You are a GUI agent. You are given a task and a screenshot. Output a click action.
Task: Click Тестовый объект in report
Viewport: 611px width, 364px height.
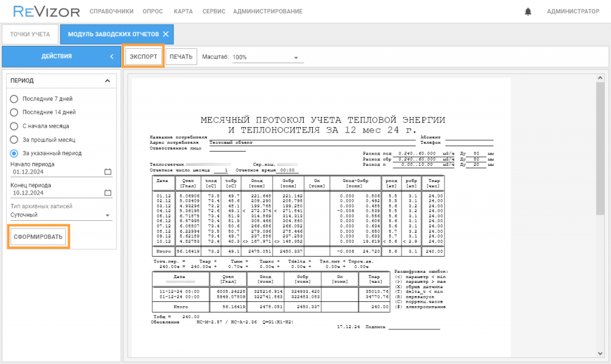tap(231, 143)
